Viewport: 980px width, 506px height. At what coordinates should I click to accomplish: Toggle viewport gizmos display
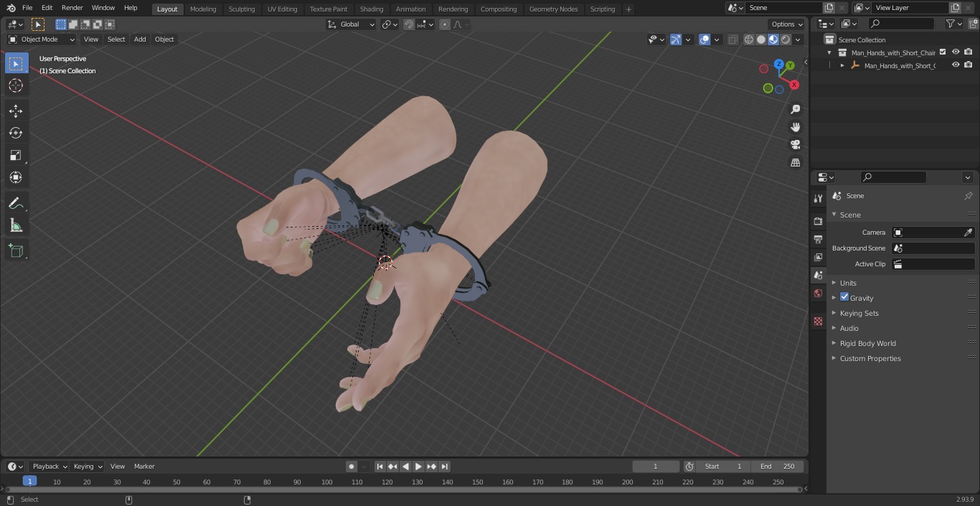[x=676, y=39]
